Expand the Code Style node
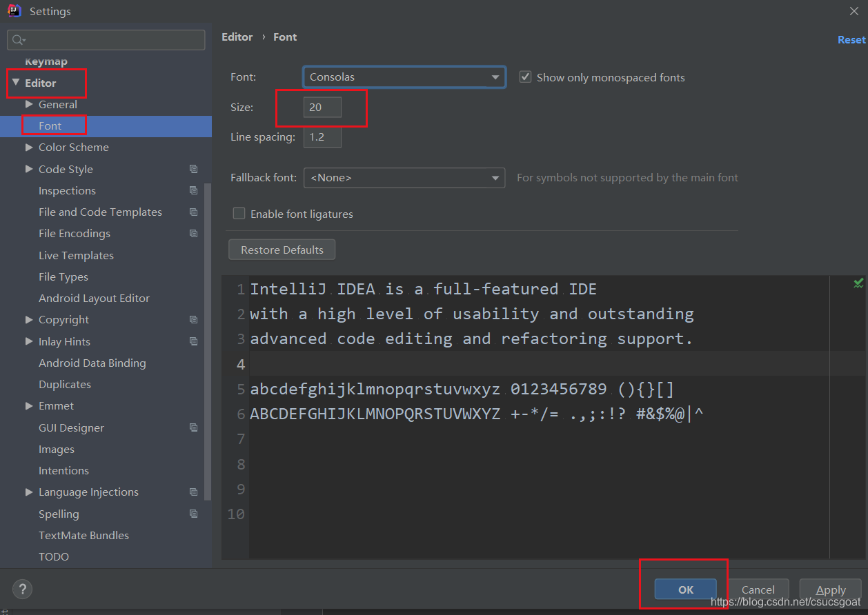 coord(29,169)
